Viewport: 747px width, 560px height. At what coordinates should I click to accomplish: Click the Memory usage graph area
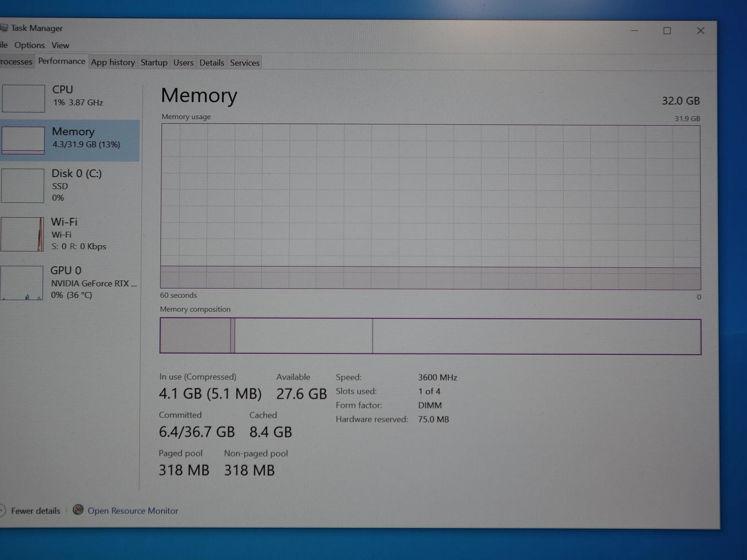(431, 206)
